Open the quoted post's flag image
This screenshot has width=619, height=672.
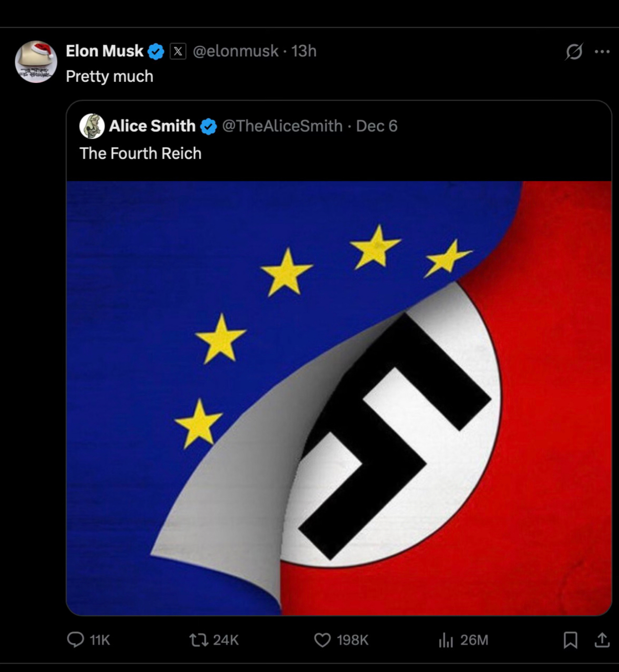pyautogui.click(x=339, y=397)
